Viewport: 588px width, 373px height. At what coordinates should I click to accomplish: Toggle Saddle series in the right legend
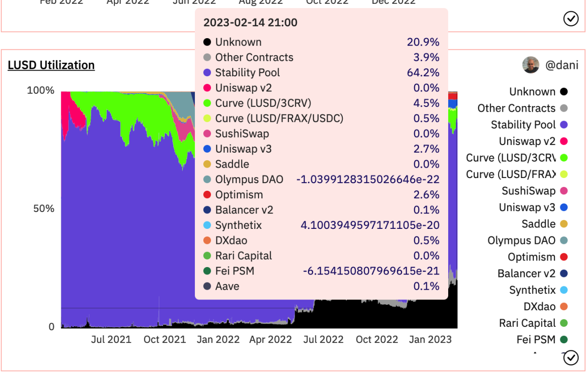coord(544,224)
